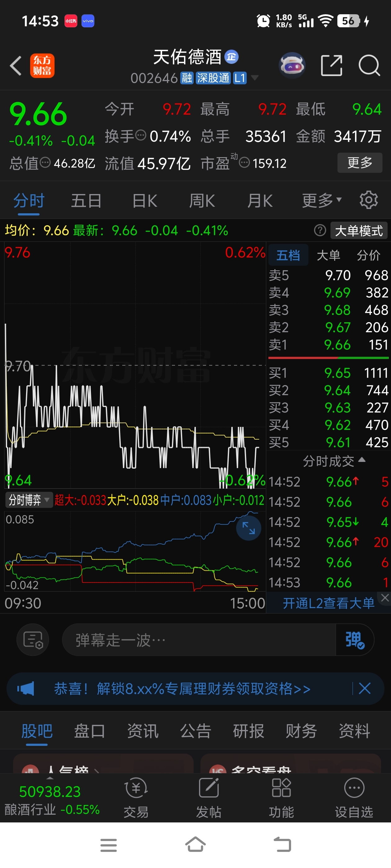Viewport: 391px width, 868px height.
Task: Open the 交易 trade icon
Action: click(x=136, y=798)
